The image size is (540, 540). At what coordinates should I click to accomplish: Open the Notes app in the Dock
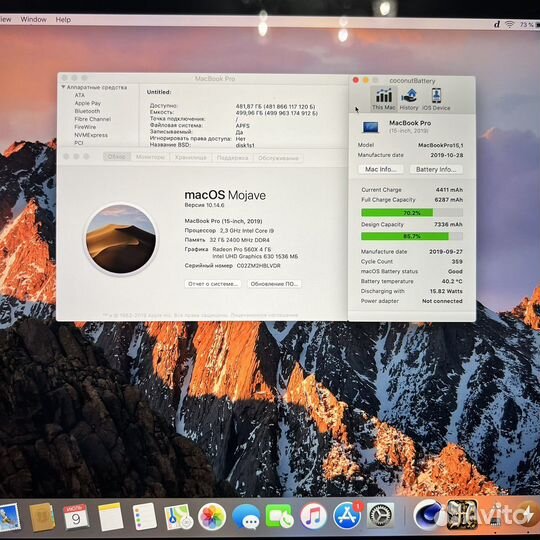tap(111, 517)
